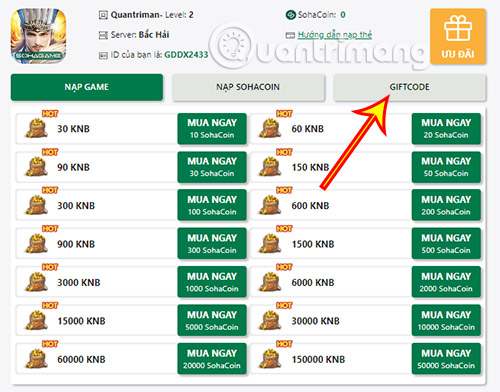The height and width of the screenshot is (392, 500).
Task: Click the server name Bắc Hải
Action: point(154,35)
